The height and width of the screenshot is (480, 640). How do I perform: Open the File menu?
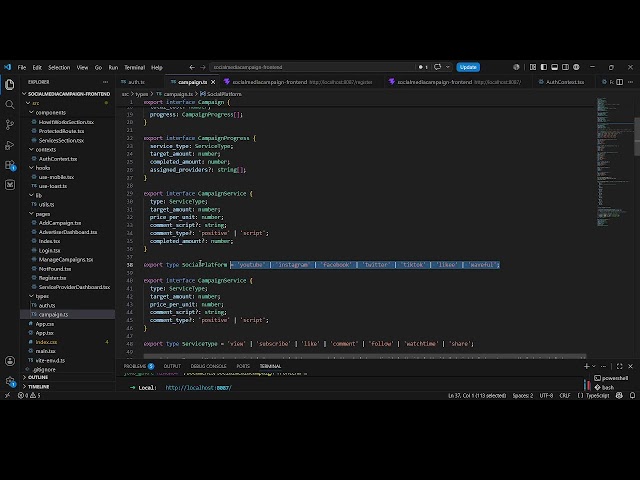coord(22,67)
